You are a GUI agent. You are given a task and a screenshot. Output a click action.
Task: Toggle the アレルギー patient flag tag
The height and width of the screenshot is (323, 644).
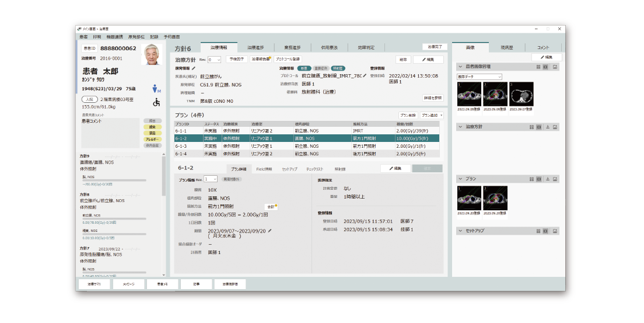(152, 138)
